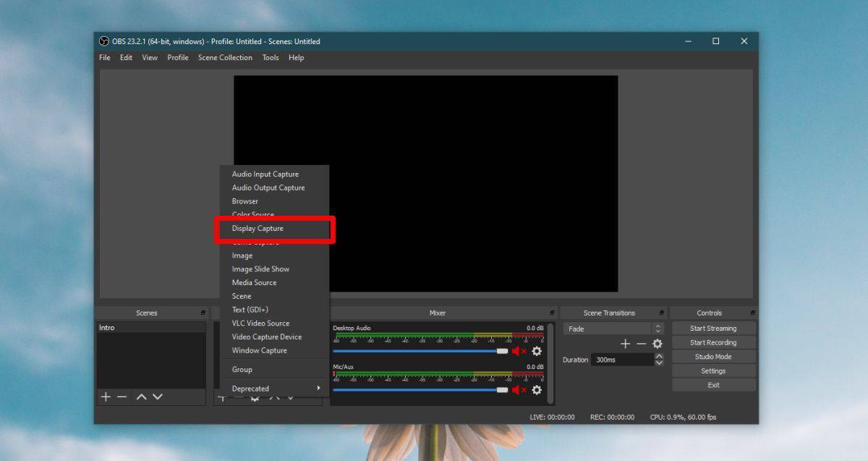This screenshot has width=868, height=461.
Task: Add a new scene with the plus icon
Action: click(106, 397)
